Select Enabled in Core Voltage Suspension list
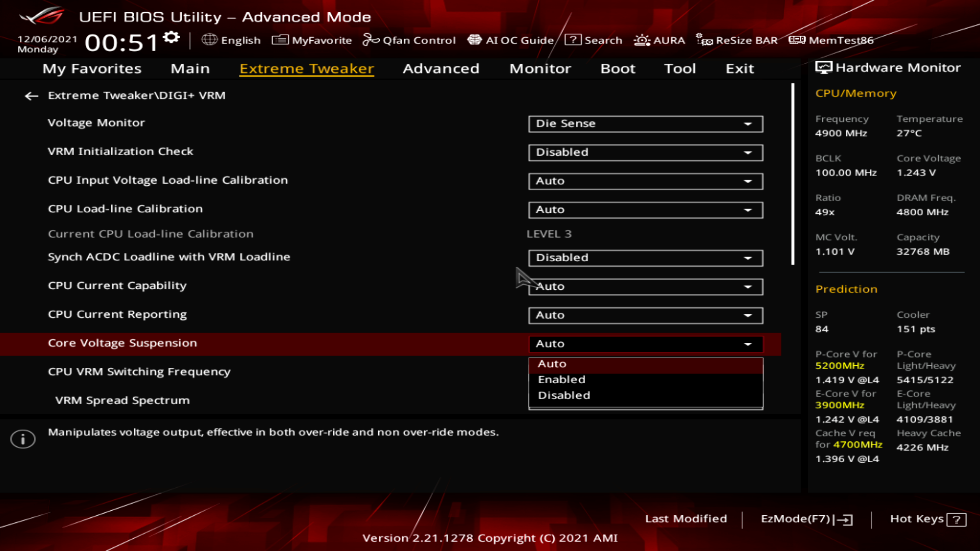Viewport: 980px width, 551px height. 561,380
